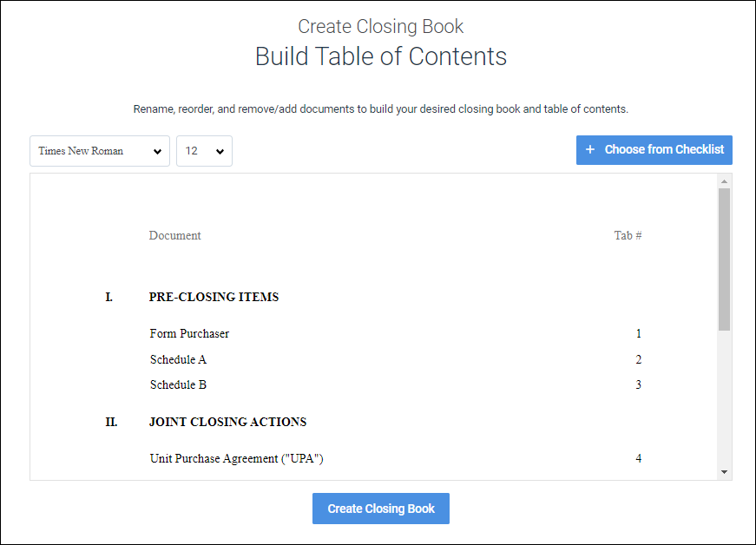This screenshot has height=545, width=756.
Task: Click the Document column header
Action: click(x=174, y=235)
